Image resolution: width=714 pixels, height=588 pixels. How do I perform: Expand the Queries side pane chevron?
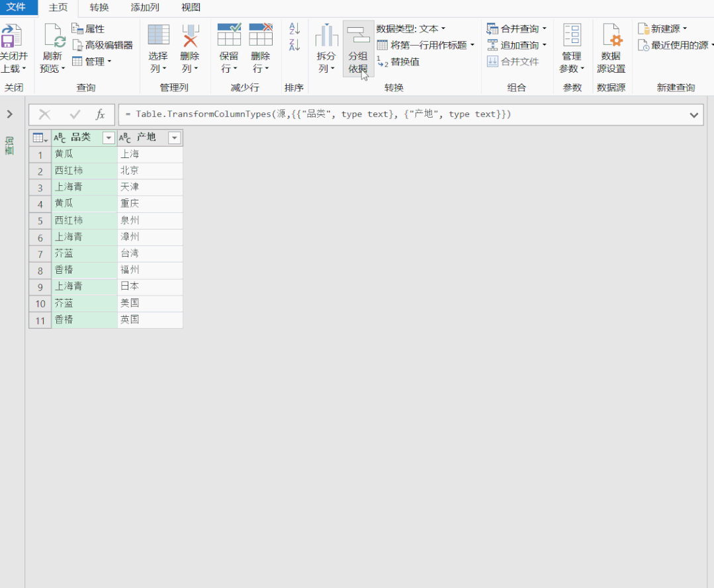pos(9,114)
